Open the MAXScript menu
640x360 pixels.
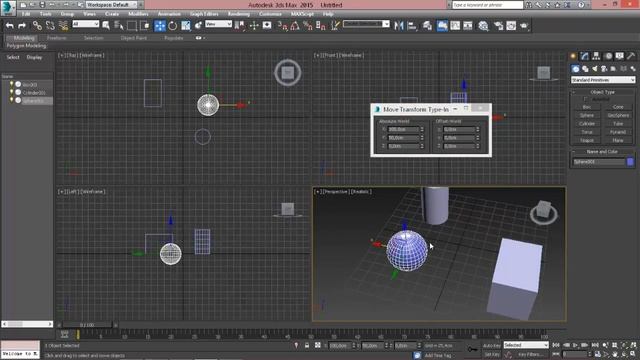click(302, 14)
